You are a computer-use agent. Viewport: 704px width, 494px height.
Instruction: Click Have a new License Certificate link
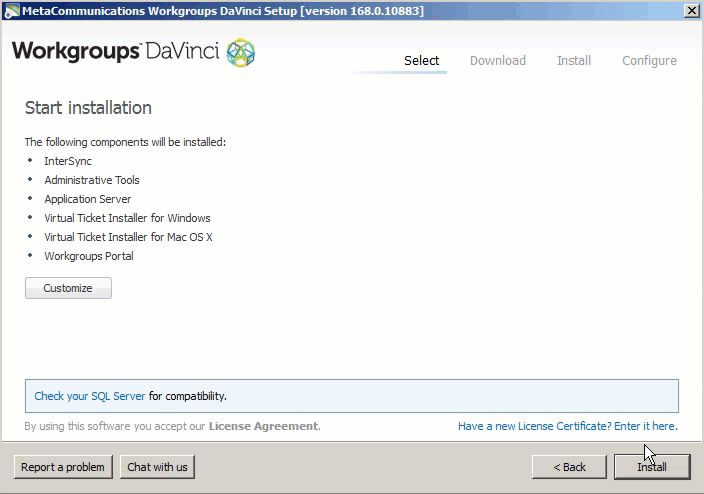(568, 426)
